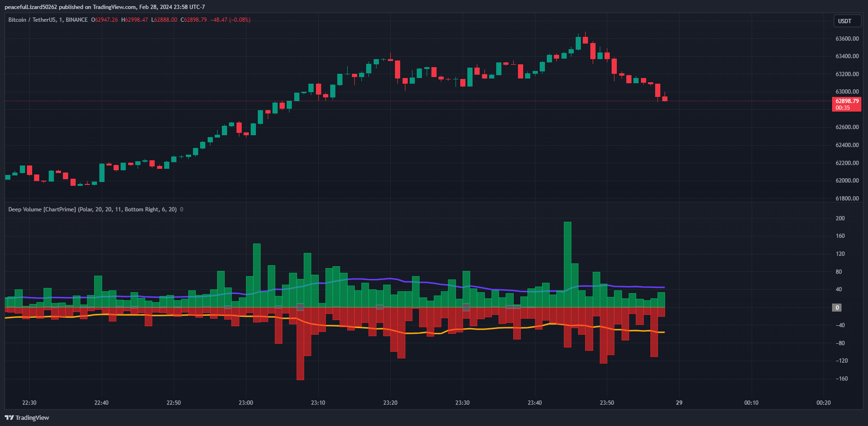Click the red current price tag 62898.79

pyautogui.click(x=847, y=104)
